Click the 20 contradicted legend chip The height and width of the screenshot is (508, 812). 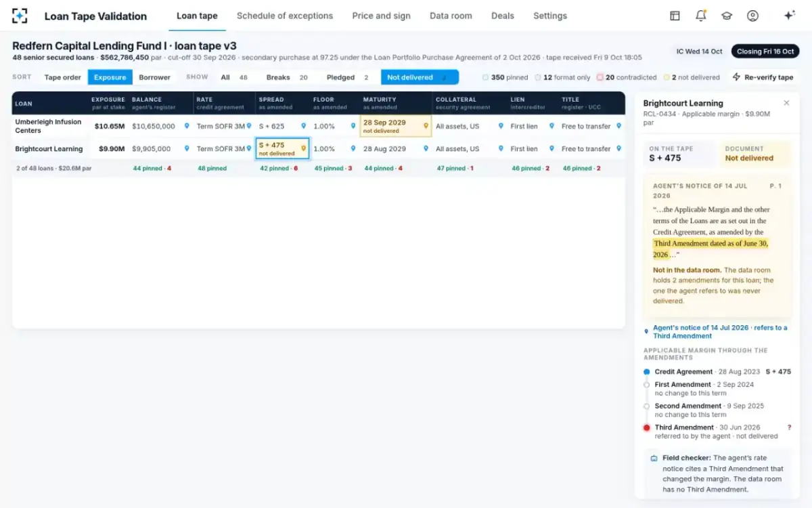[x=627, y=77]
